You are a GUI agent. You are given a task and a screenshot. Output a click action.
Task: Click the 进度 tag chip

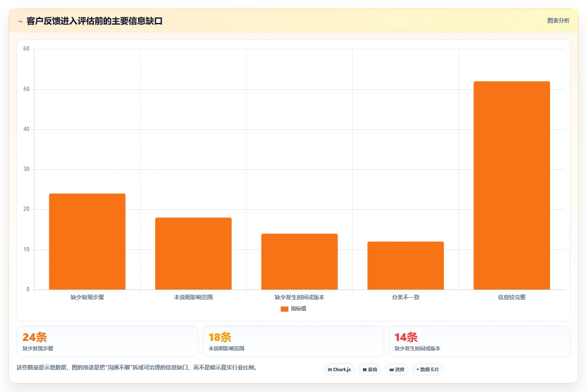pyautogui.click(x=397, y=369)
